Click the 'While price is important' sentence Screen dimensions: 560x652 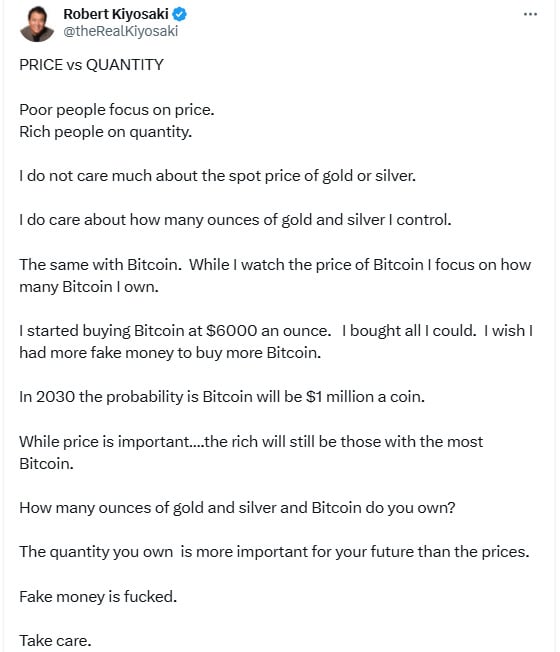click(251, 452)
